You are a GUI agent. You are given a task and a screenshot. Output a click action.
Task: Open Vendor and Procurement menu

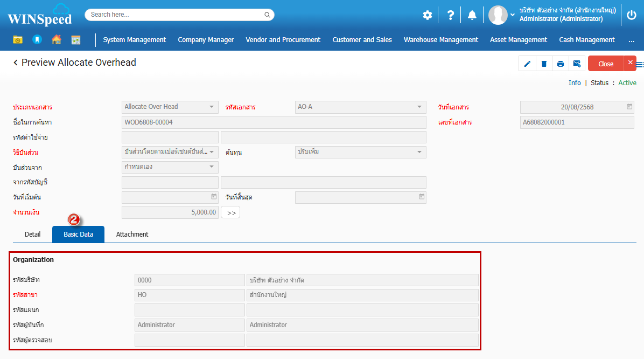coord(283,40)
